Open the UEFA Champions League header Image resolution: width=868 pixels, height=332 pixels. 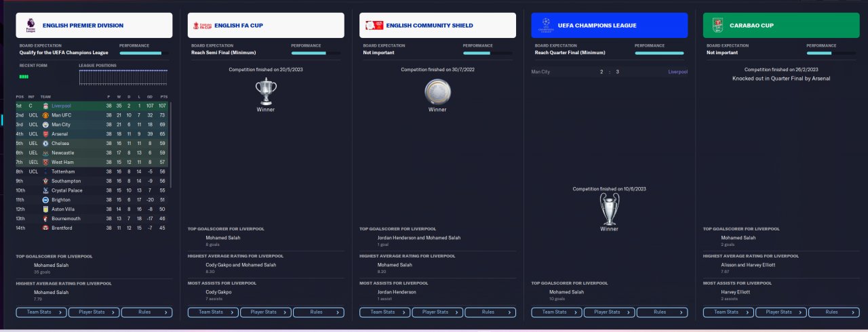(610, 25)
